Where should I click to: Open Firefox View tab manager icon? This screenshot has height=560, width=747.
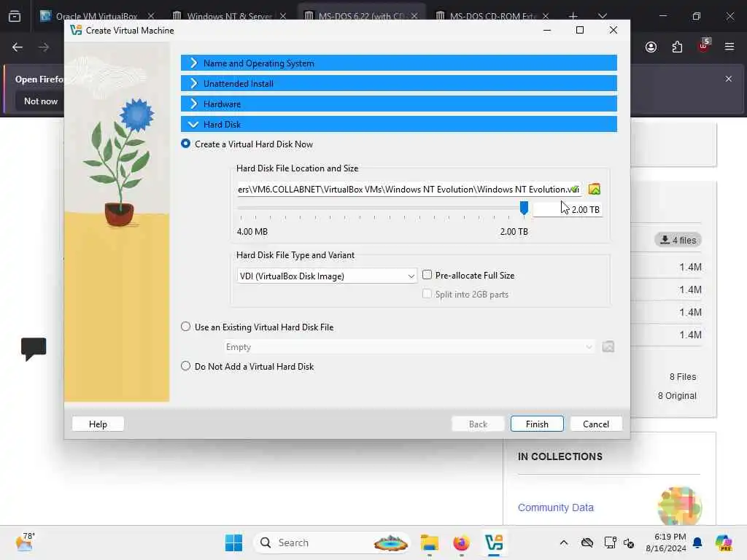15,16
